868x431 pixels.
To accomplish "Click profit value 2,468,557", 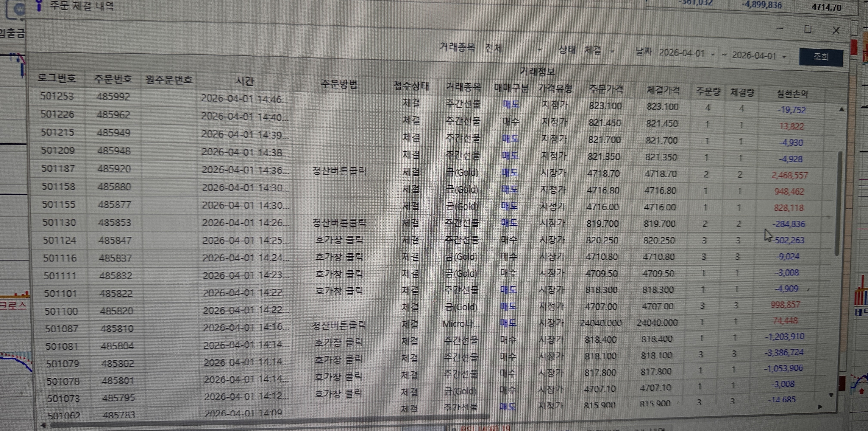I will (790, 175).
